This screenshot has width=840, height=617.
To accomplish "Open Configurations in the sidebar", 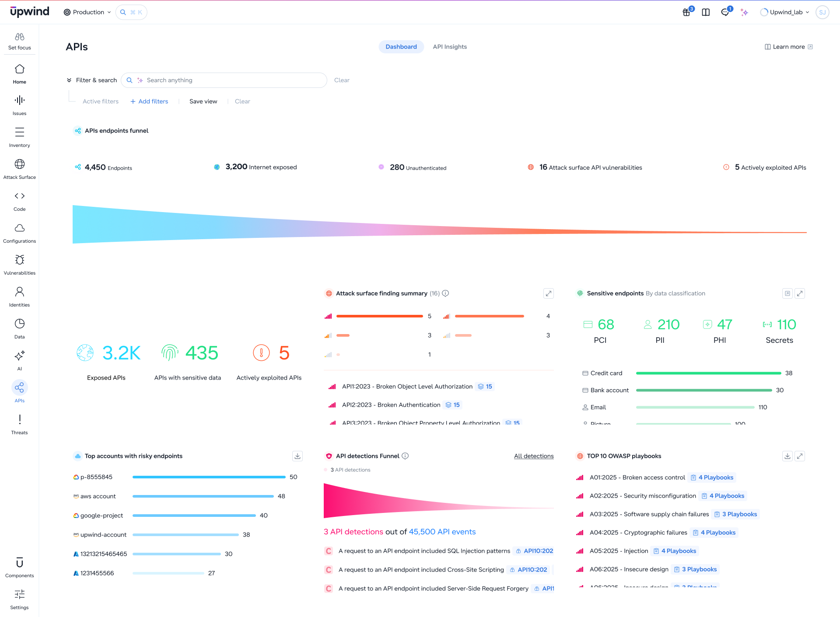I will (x=19, y=233).
